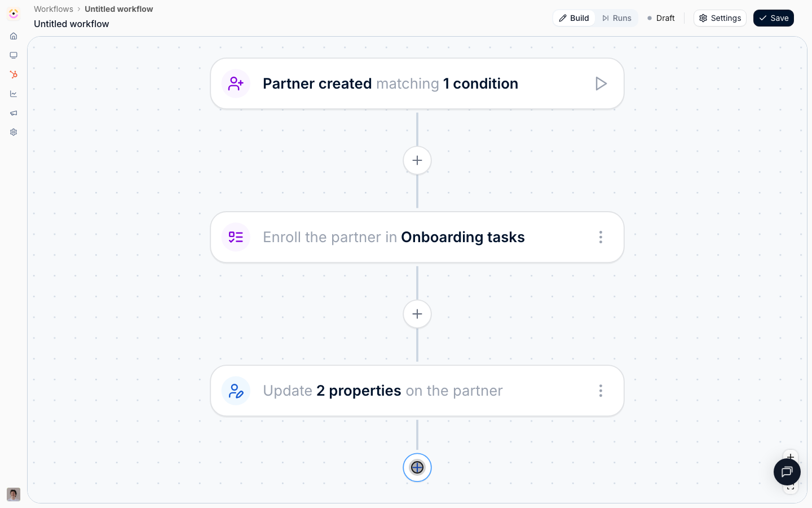Open workflow Settings button
812x508 pixels.
[720, 18]
